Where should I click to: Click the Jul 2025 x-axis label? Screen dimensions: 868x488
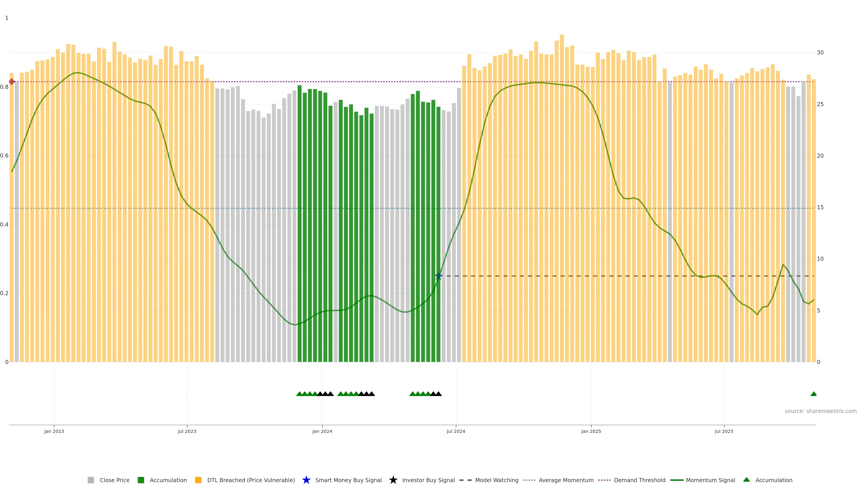pos(724,431)
